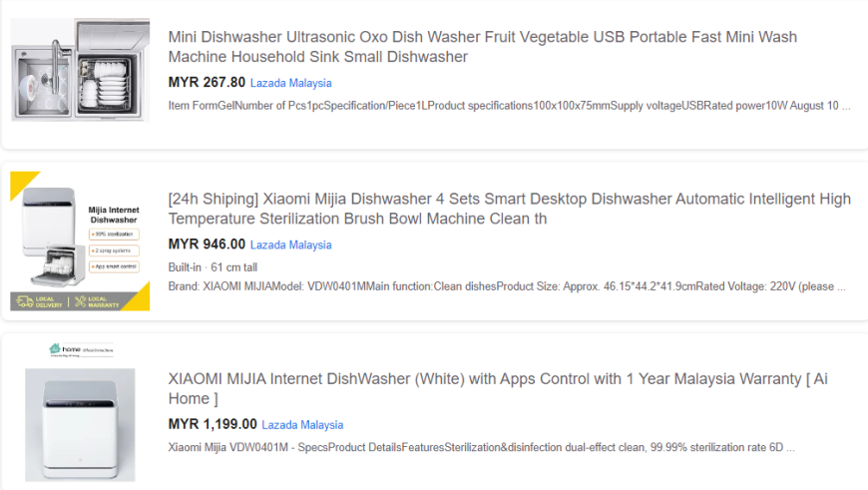Open Mini Dishwasher Ultrasonic Oxo listing title
Image resolution: width=868 pixels, height=490 pixels.
[483, 47]
